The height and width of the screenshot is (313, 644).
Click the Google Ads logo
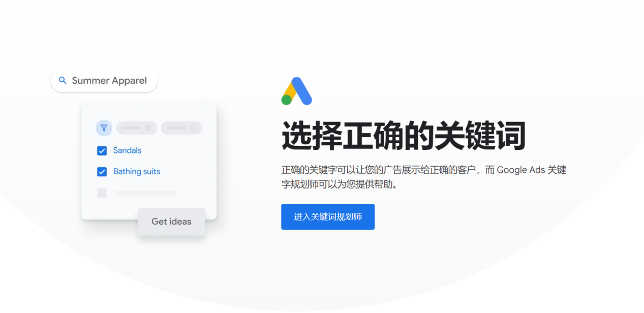click(x=297, y=91)
